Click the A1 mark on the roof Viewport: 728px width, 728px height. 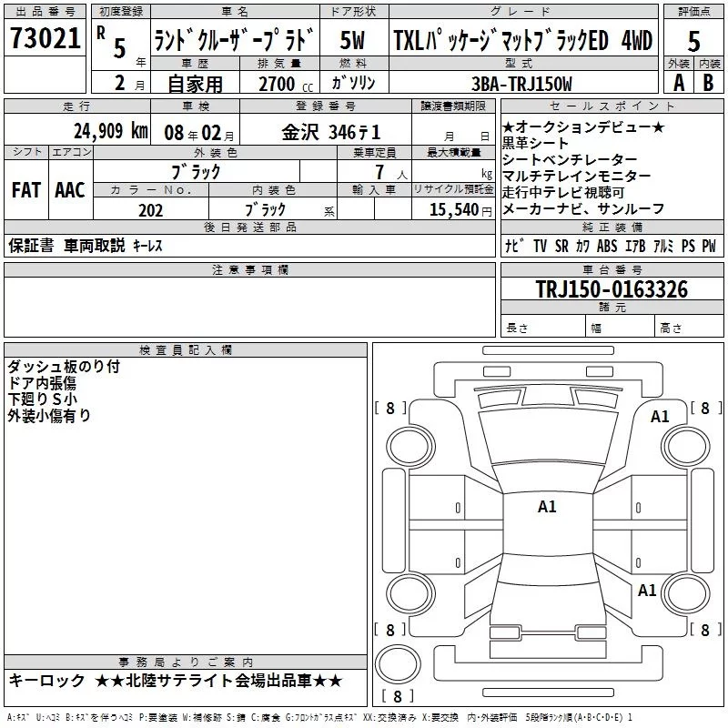click(x=547, y=507)
